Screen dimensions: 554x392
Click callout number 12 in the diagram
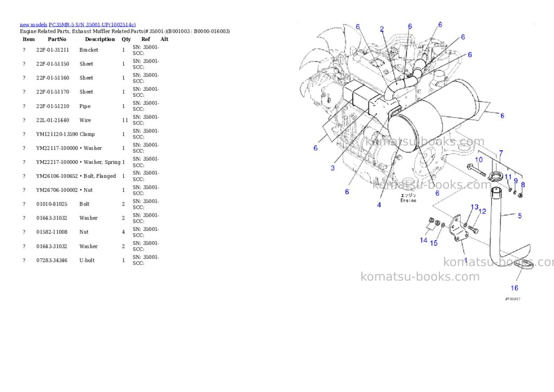pyautogui.click(x=483, y=211)
